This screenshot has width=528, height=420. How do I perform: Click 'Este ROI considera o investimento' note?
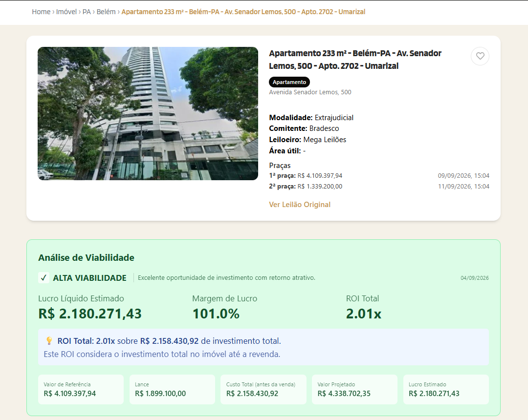pyautogui.click(x=162, y=354)
